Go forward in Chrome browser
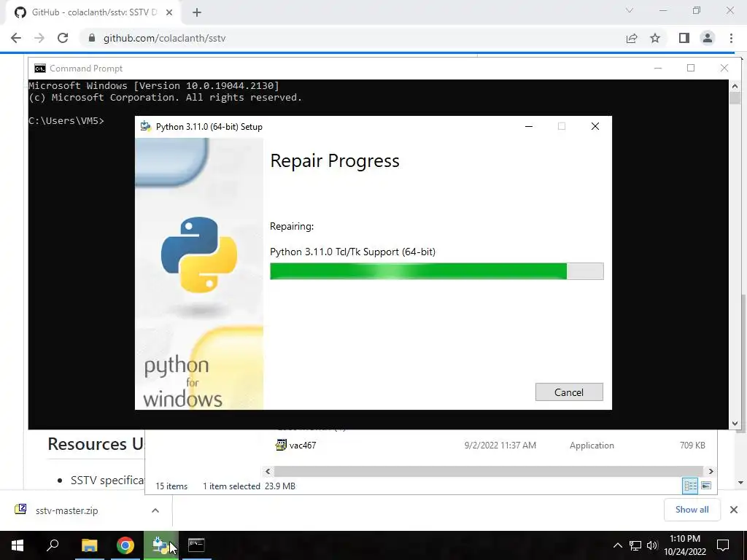Viewport: 747px width, 560px height. point(39,38)
